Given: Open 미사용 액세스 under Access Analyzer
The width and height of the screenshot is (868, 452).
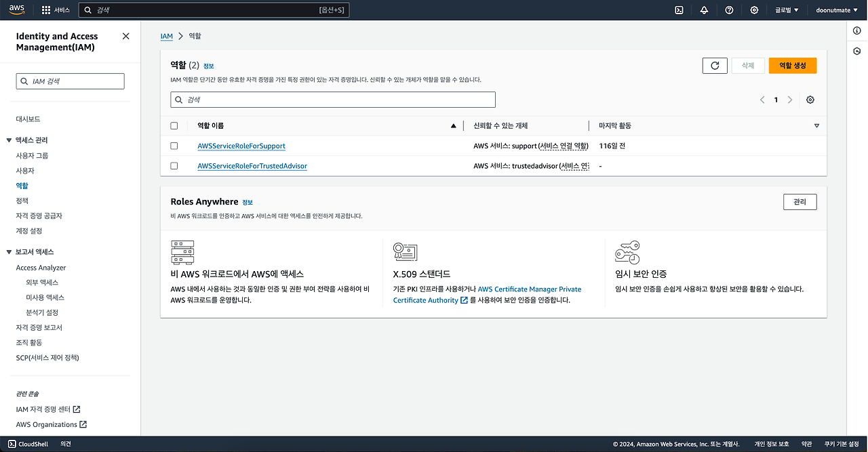Looking at the screenshot, I should 45,297.
